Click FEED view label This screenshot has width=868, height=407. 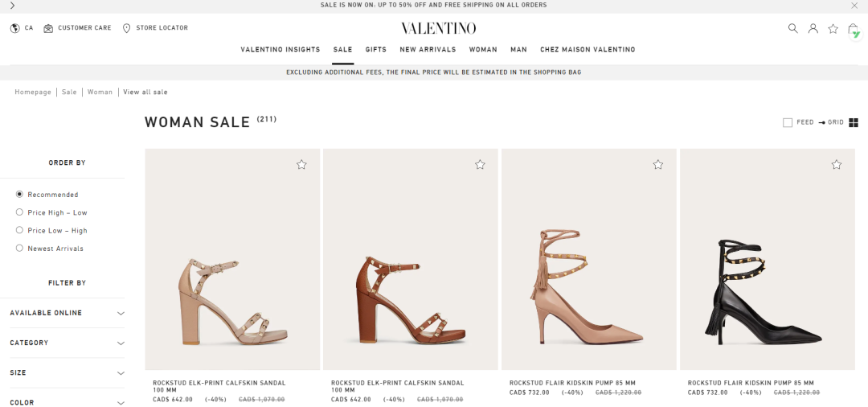coord(805,122)
